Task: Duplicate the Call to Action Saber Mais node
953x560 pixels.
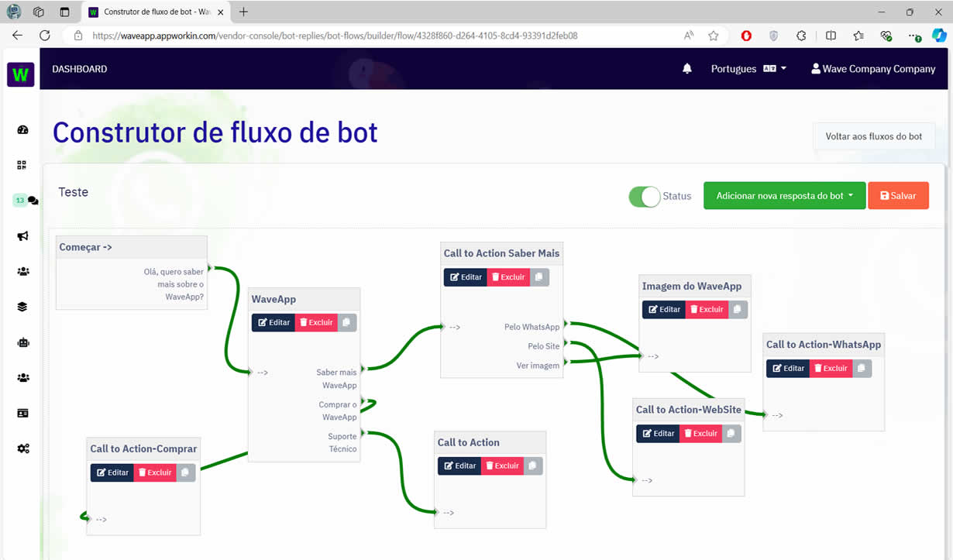Action: (x=539, y=277)
